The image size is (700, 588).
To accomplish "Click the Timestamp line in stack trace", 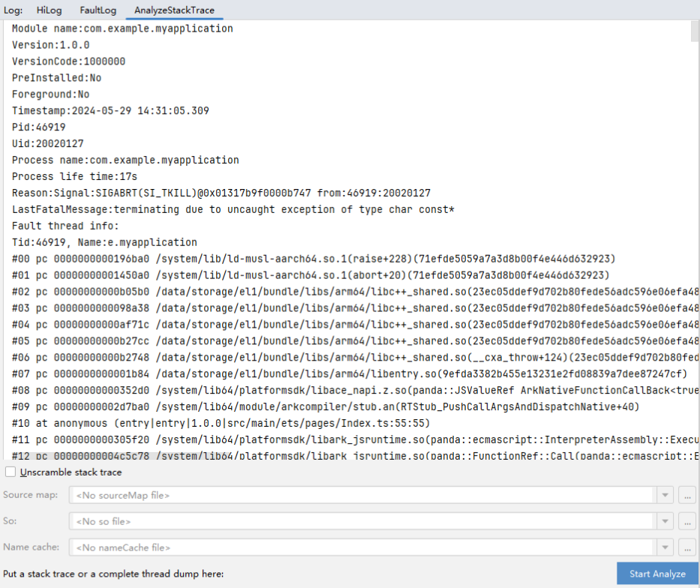I will click(110, 110).
